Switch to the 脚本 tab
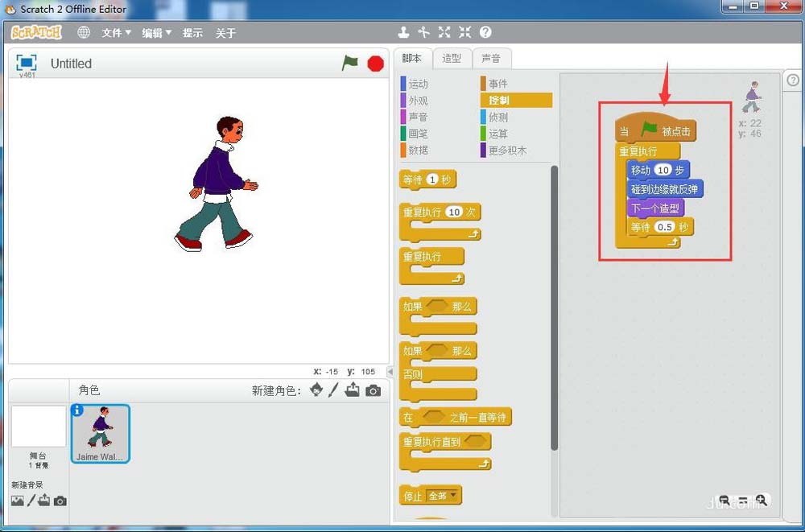The height and width of the screenshot is (532, 805). tap(412, 59)
